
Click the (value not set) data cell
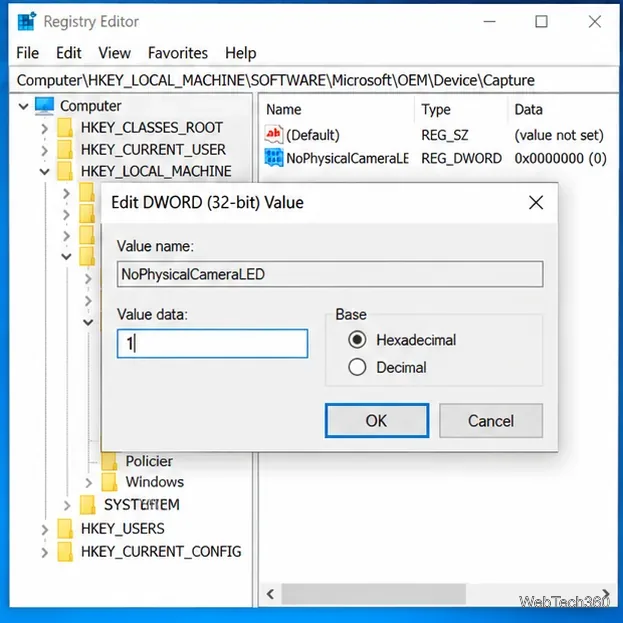coord(559,135)
